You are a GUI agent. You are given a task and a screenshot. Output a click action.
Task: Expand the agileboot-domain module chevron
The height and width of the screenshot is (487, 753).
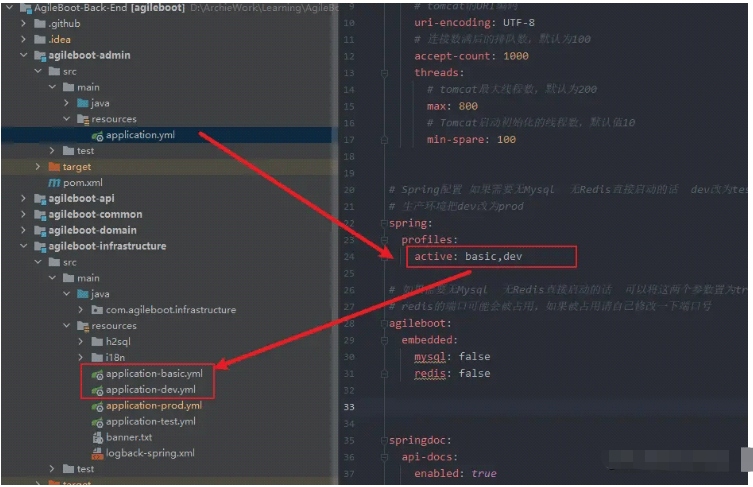point(24,230)
